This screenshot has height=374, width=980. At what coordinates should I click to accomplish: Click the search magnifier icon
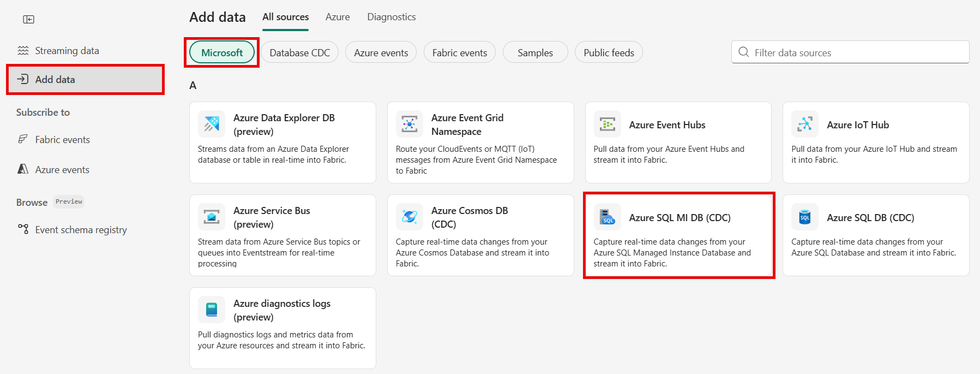click(x=743, y=52)
